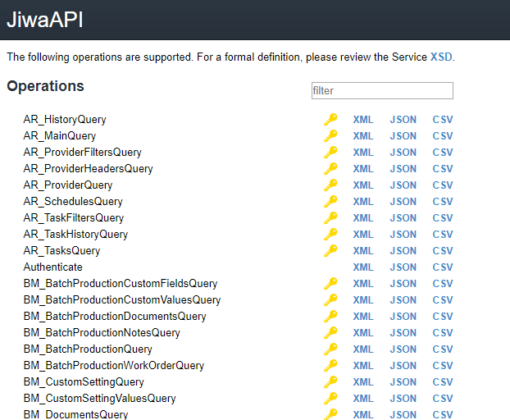The width and height of the screenshot is (510, 420).
Task: Open JSON link for AR_TaskFiltersQuery
Action: coord(403,217)
